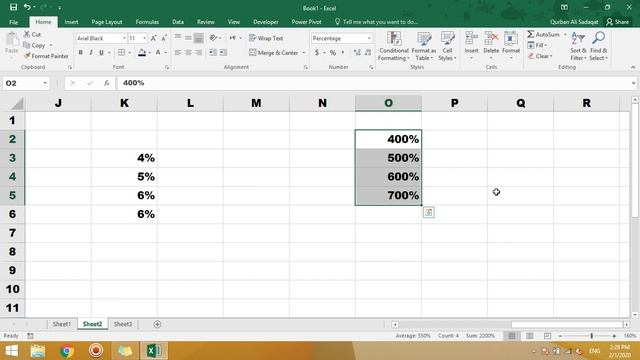640x360 pixels.
Task: Toggle Underline formatting
Action: pyautogui.click(x=101, y=52)
